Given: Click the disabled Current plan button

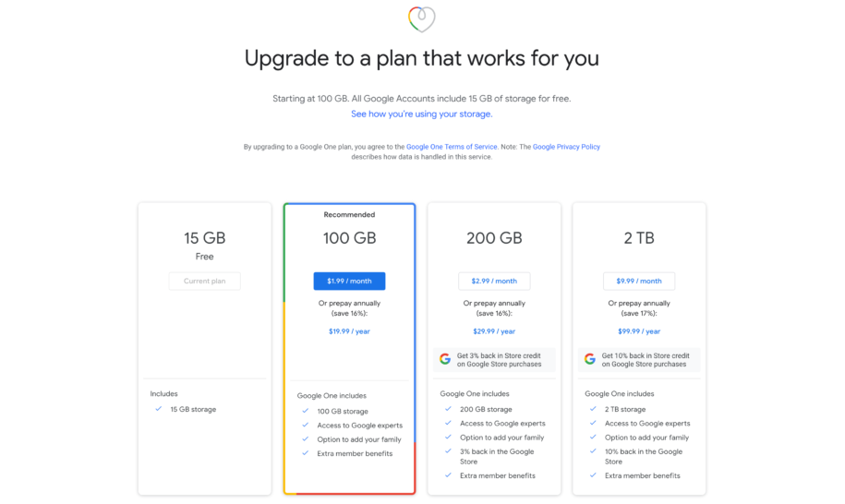Looking at the screenshot, I should click(204, 281).
